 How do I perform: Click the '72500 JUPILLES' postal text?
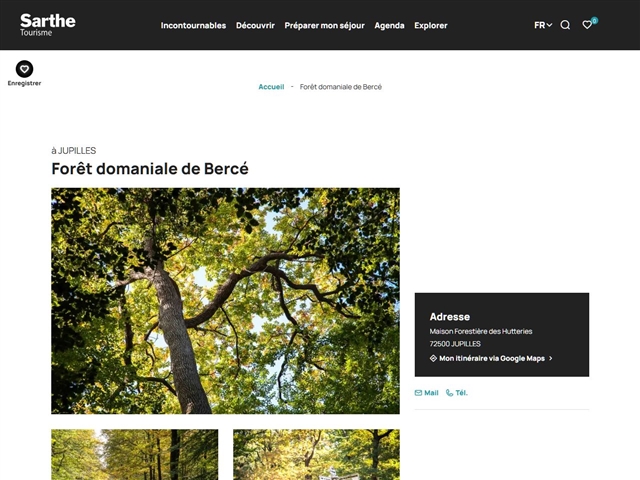click(455, 344)
